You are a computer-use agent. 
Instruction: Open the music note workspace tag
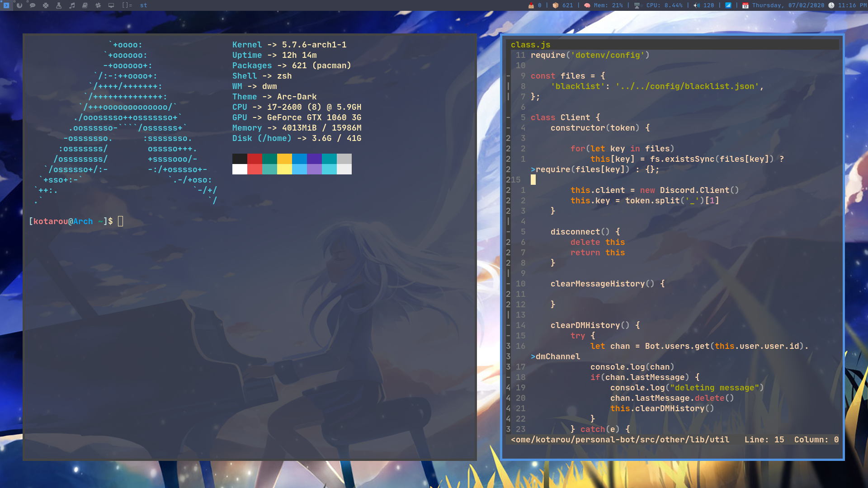coord(72,5)
